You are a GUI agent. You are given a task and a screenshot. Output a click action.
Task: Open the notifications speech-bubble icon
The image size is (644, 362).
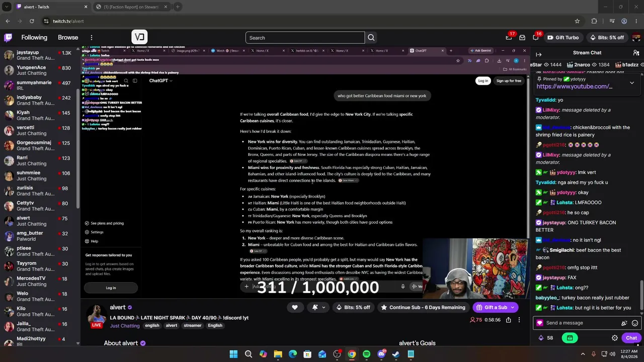point(536,38)
